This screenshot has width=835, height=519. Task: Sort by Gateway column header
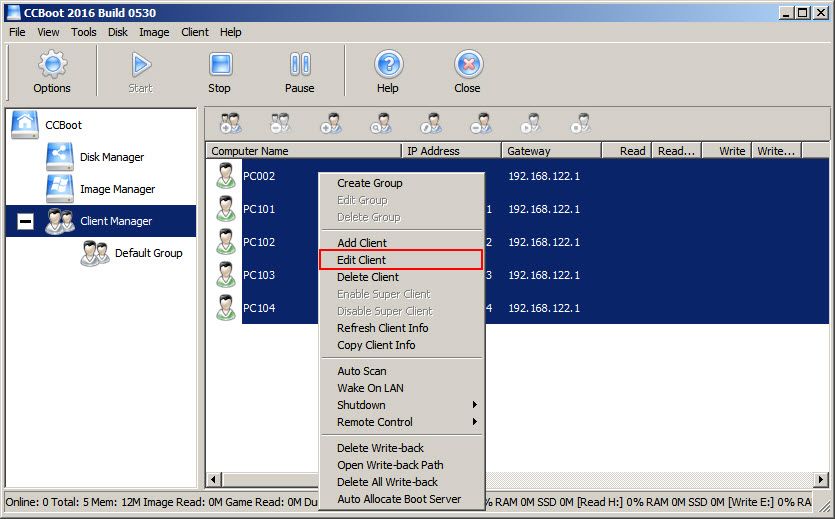click(x=552, y=151)
